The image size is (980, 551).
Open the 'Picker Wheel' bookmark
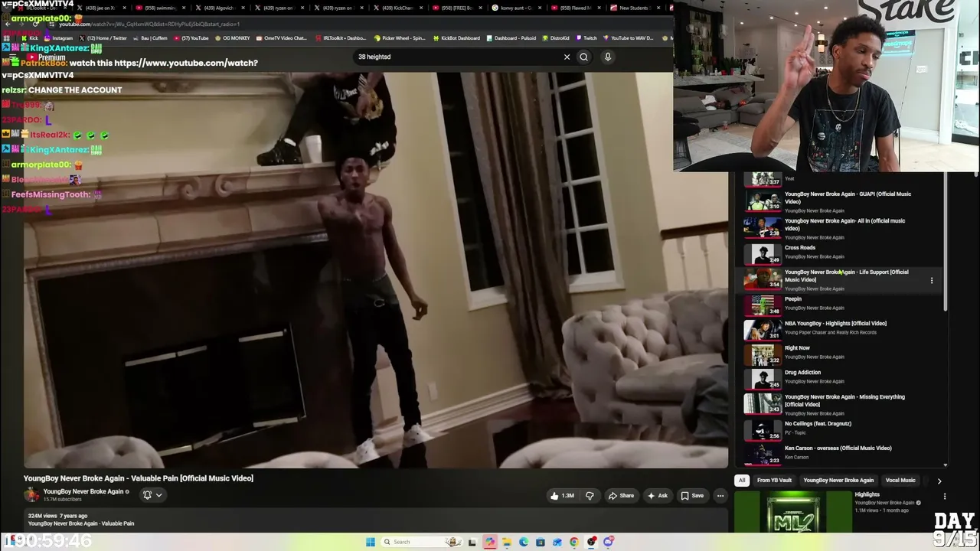(x=400, y=38)
